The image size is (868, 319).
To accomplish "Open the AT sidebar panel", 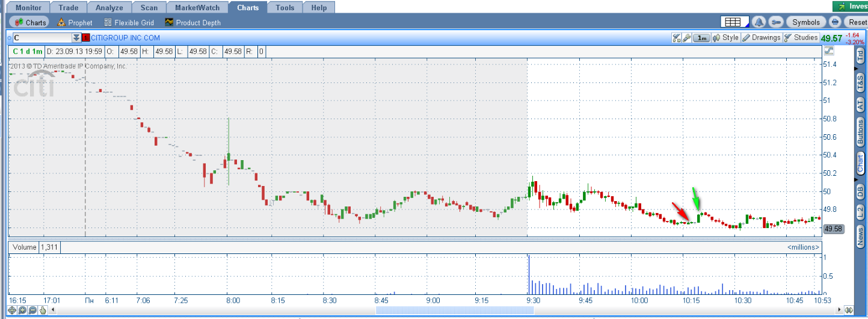I will (x=860, y=104).
